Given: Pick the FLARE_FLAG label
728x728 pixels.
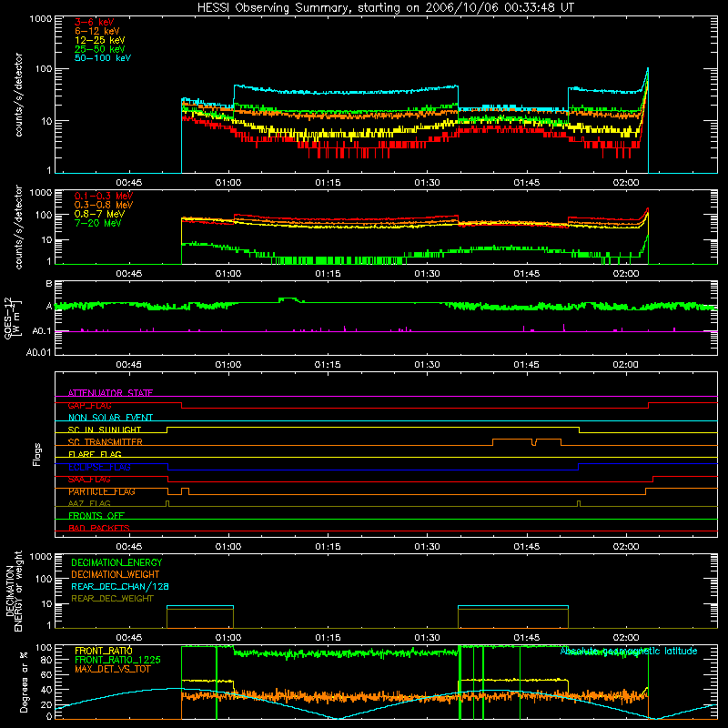Looking at the screenshot, I should (x=95, y=454).
